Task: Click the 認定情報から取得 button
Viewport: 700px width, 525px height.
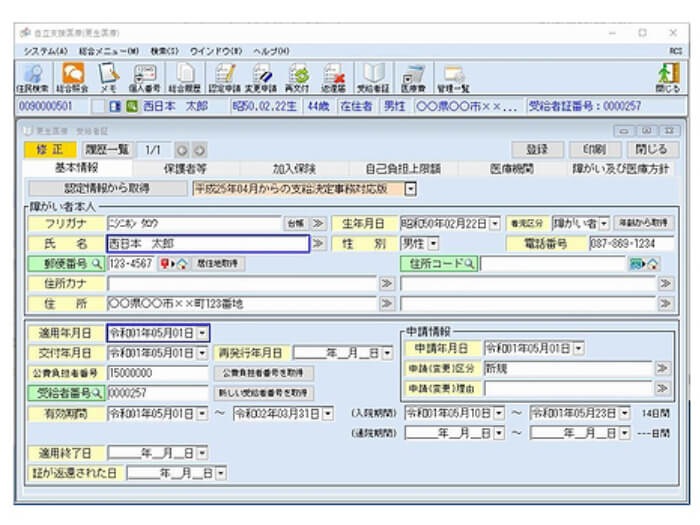Action: (x=107, y=188)
